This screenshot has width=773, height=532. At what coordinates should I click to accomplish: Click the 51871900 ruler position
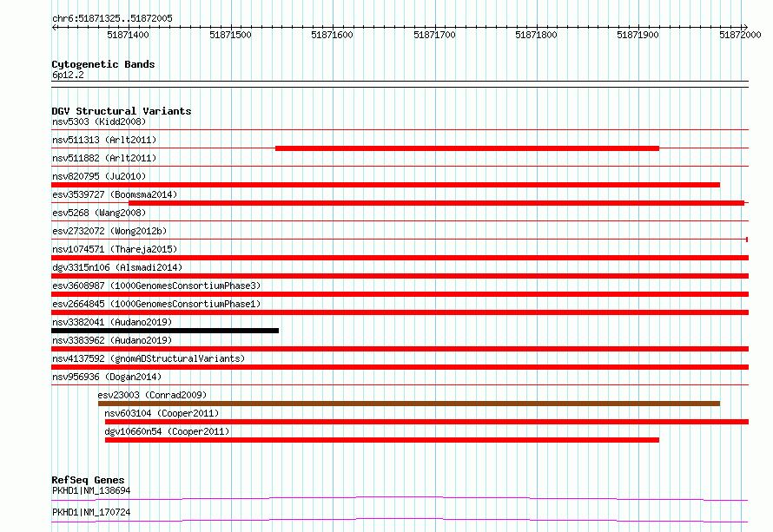point(638,35)
